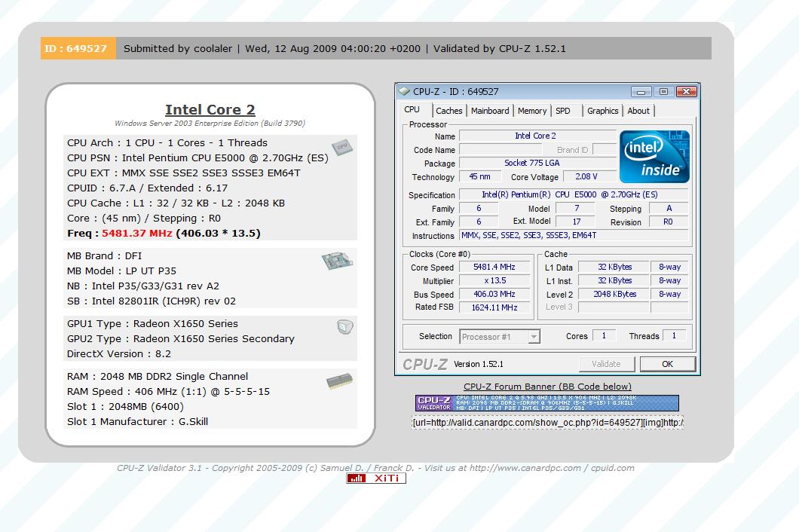Click the RAM stick icon beside RAM row

(339, 381)
